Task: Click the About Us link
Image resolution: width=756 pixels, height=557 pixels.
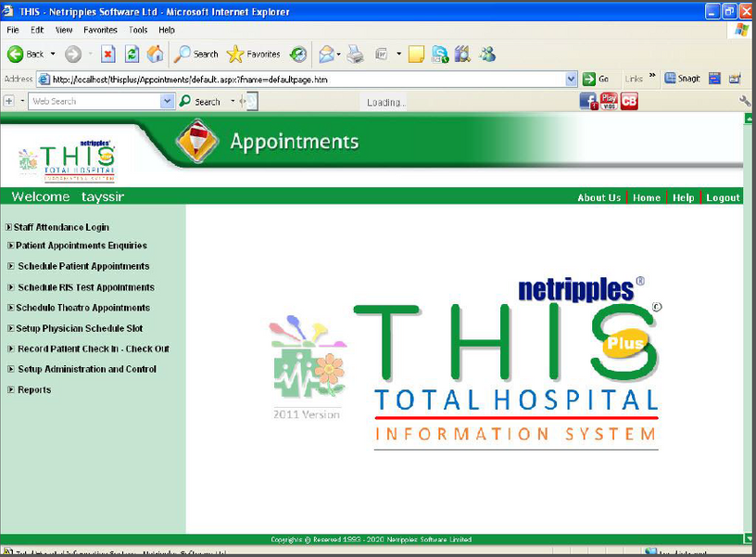Action: (599, 197)
